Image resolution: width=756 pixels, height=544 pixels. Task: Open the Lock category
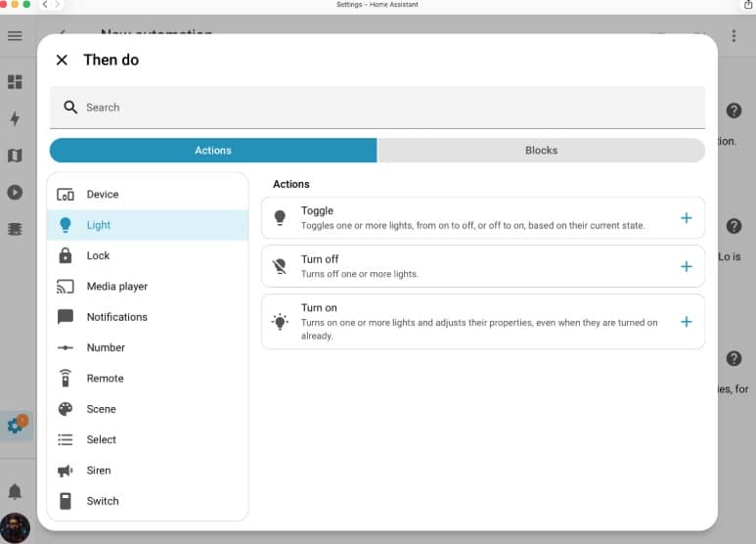pyautogui.click(x=98, y=255)
